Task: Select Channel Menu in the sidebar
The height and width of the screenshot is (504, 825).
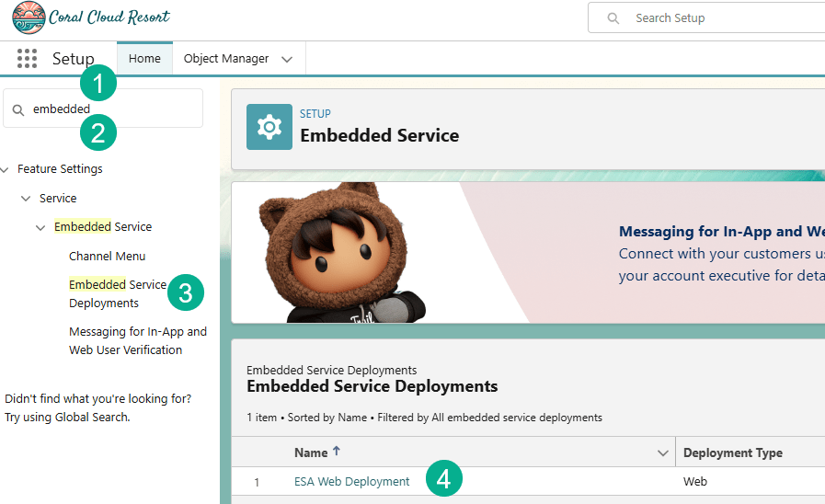Action: coord(107,256)
